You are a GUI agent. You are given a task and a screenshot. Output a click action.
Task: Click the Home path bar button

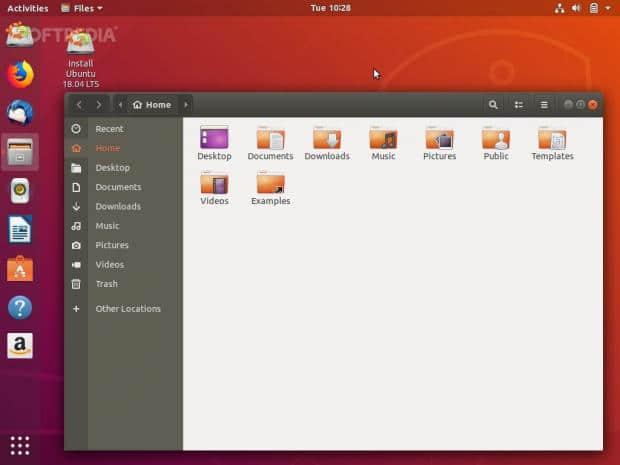pyautogui.click(x=152, y=104)
